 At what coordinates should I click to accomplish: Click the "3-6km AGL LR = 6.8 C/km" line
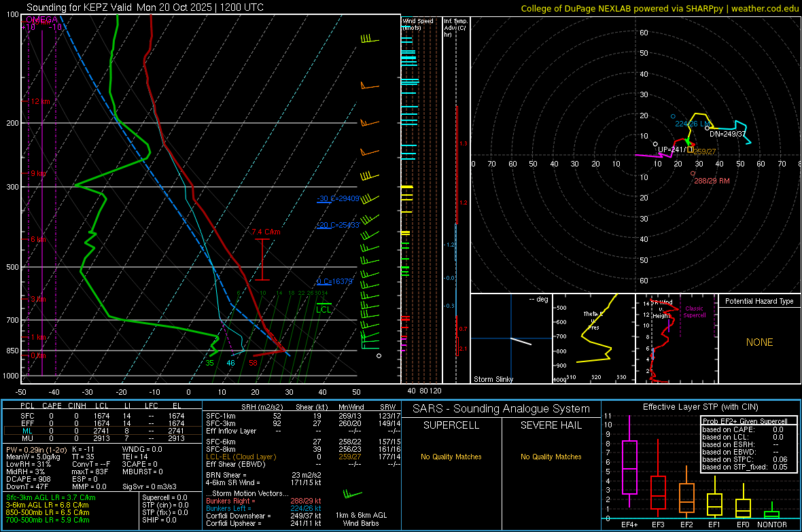point(47,506)
